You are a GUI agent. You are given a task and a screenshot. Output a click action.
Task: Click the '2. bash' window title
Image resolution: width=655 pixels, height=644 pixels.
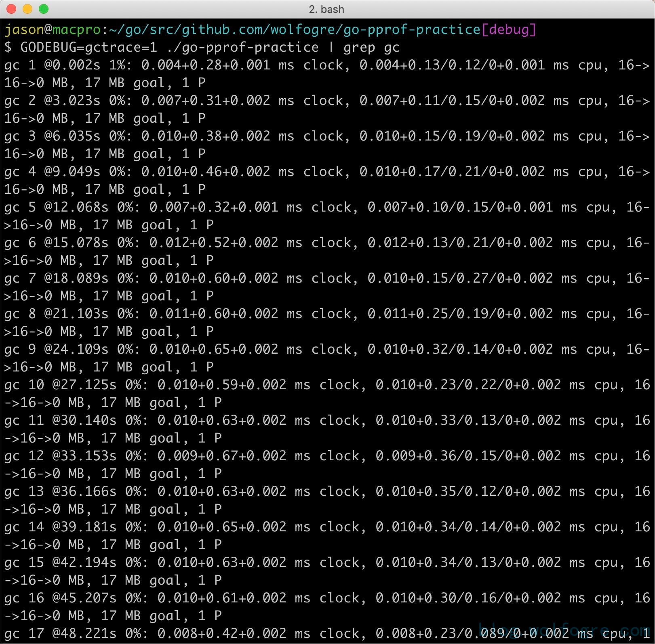[x=326, y=9]
